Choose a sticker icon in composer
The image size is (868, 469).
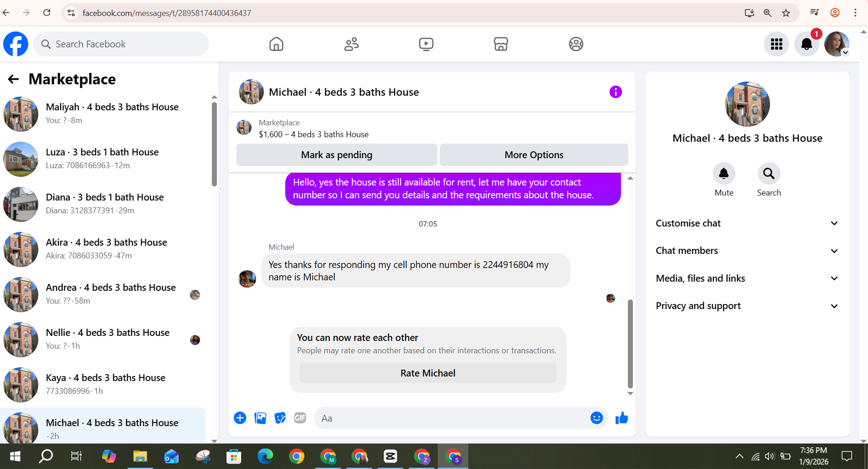pos(280,418)
